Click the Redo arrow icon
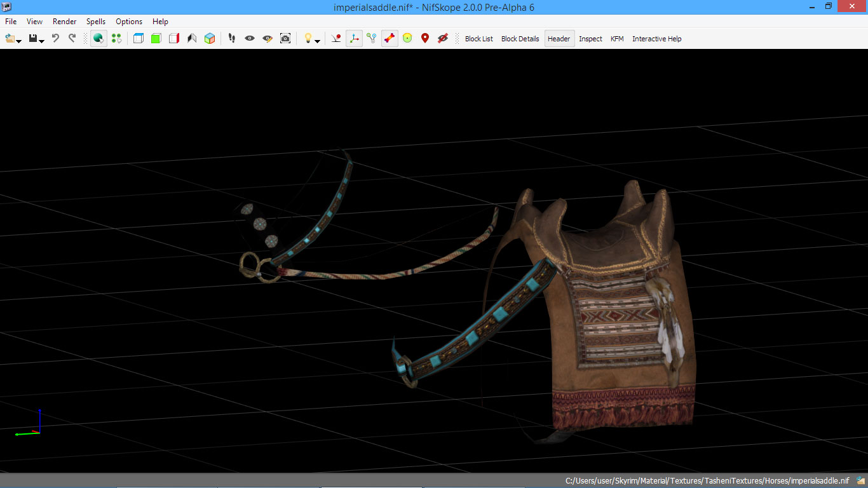 point(72,39)
